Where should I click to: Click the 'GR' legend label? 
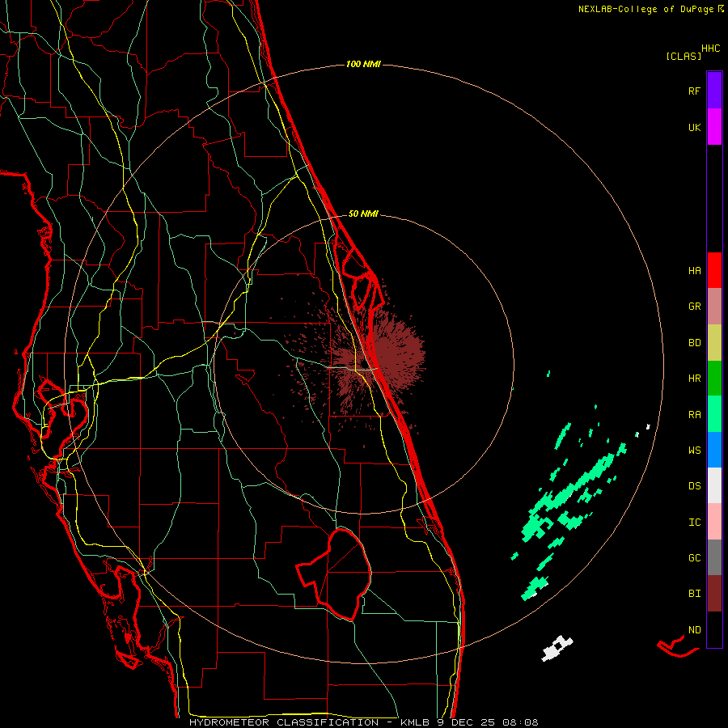(x=694, y=307)
